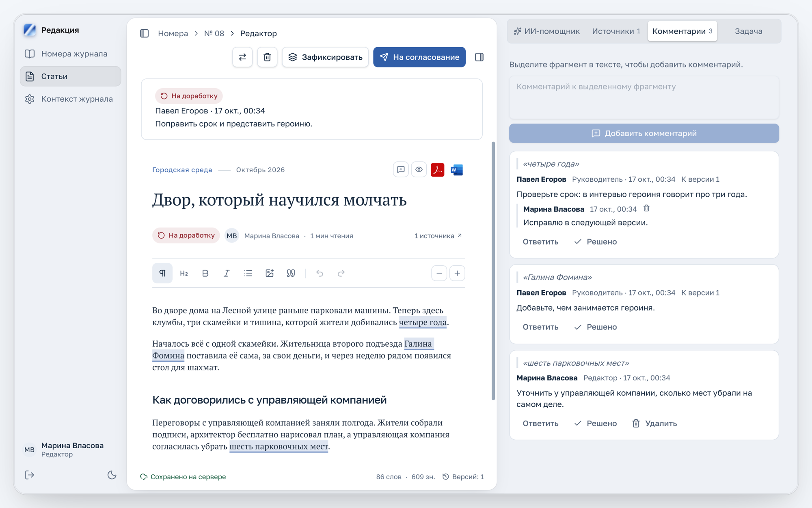Click highlighted text четыре года
Viewport: 812px width, 508px height.
423,322
